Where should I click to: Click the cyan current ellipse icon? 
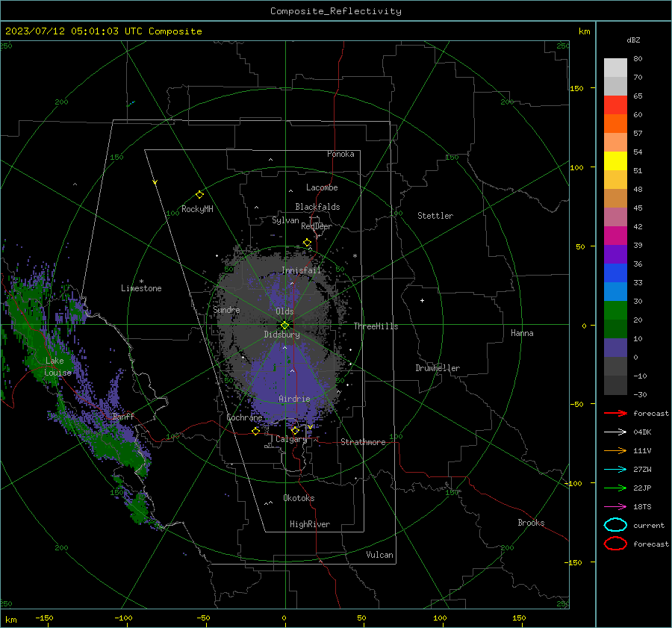(615, 525)
